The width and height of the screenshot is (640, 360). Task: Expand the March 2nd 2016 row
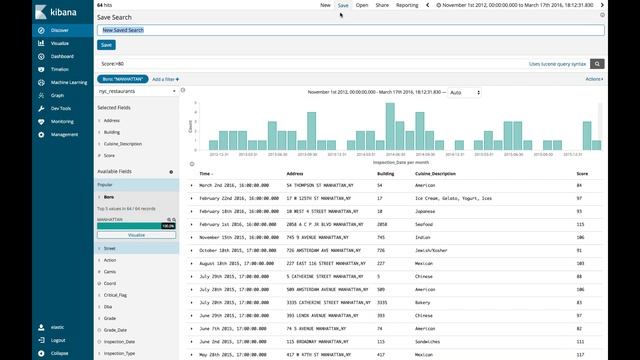(191, 185)
